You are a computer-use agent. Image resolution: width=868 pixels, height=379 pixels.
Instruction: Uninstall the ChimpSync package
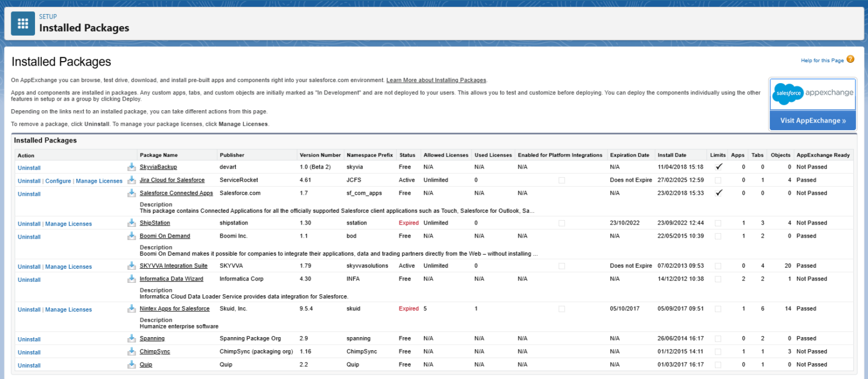29,352
